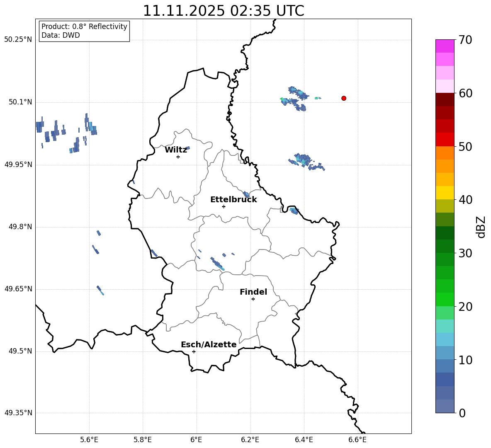The height and width of the screenshot is (448, 491).
Task: Click the 49.95°N latitude label
Action: pos(18,165)
